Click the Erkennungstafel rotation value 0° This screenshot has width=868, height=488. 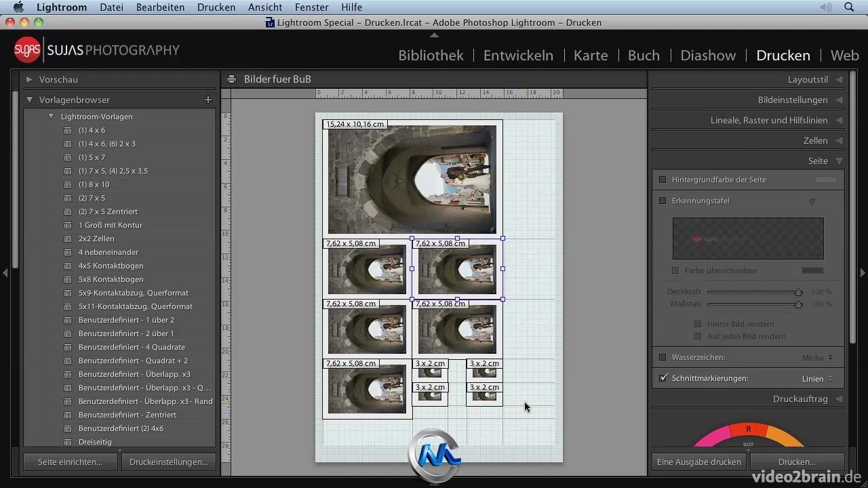coord(812,201)
